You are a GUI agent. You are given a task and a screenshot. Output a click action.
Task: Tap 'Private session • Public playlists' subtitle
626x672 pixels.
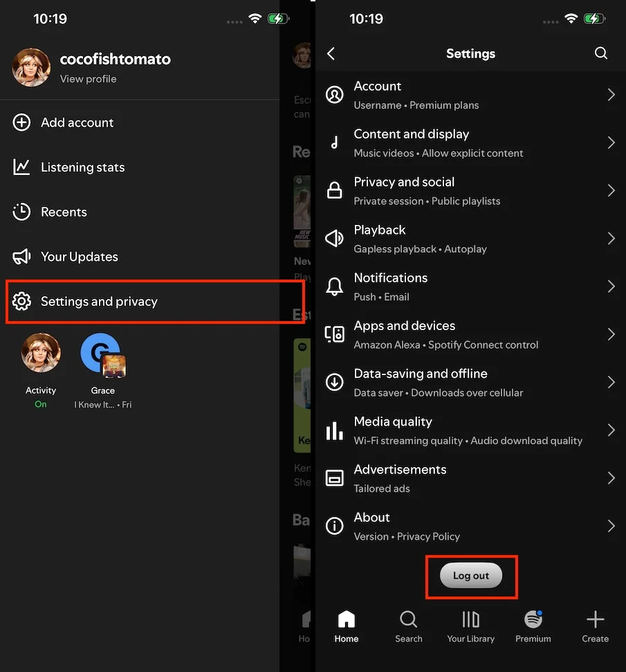[x=427, y=201]
